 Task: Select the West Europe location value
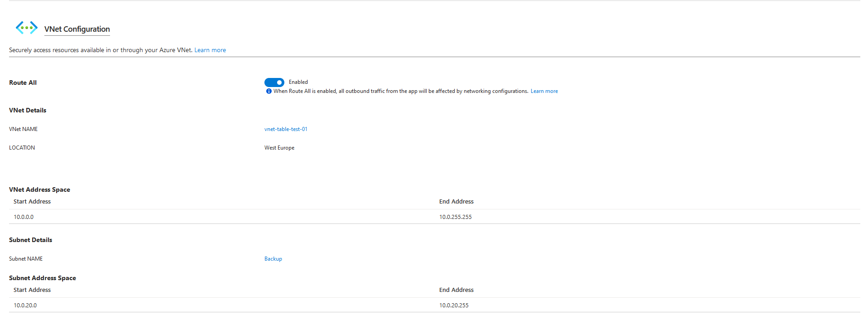coord(279,148)
